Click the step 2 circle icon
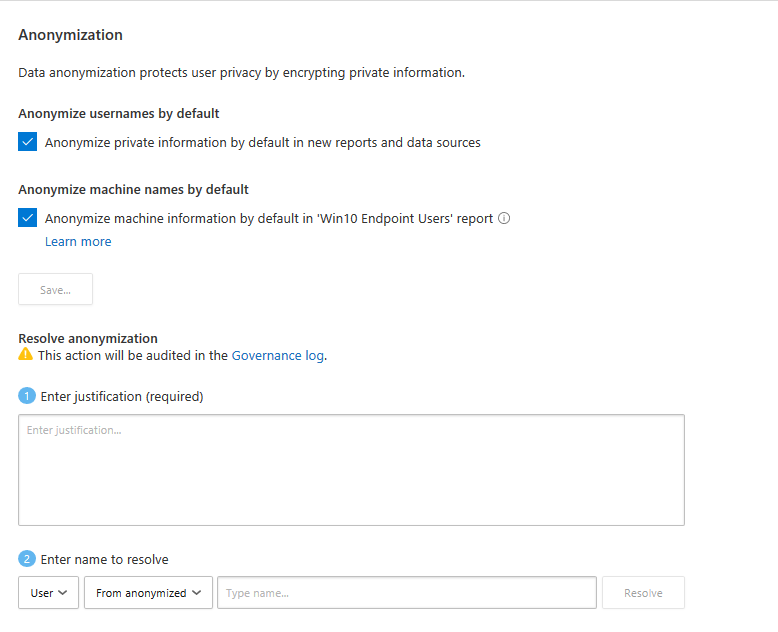 27,559
